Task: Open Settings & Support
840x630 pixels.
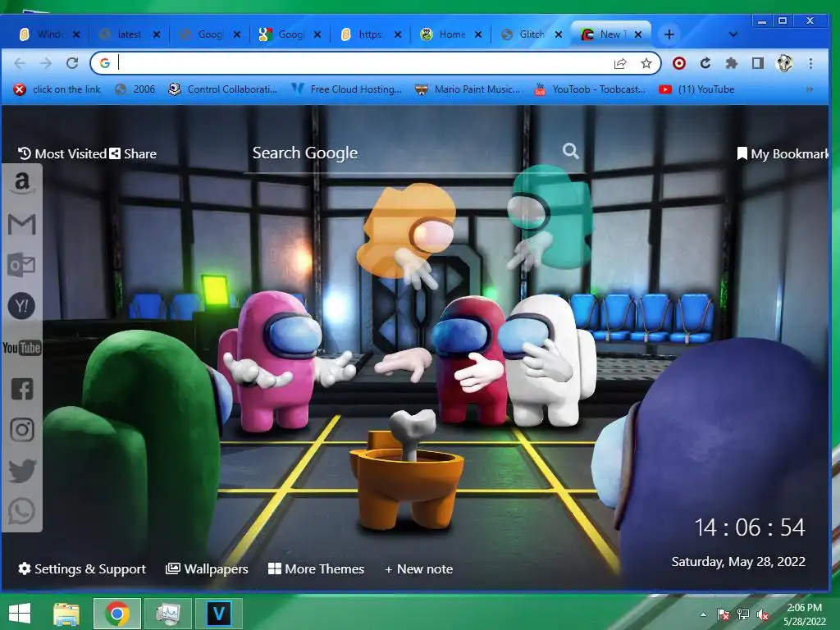Action: tap(82, 569)
